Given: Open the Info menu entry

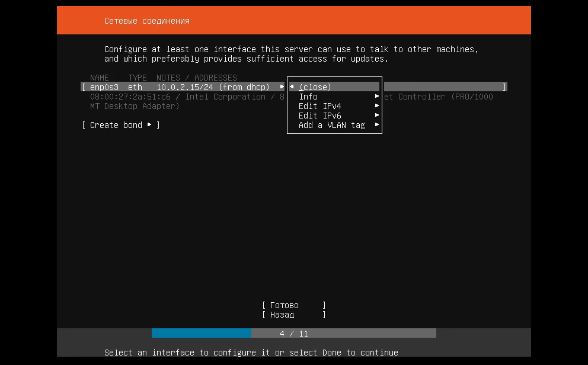Looking at the screenshot, I should coord(308,97).
